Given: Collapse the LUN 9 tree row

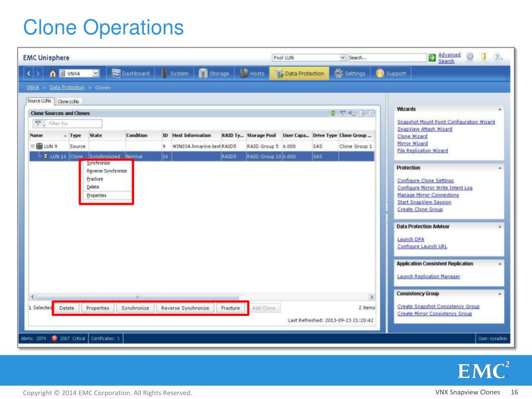Looking at the screenshot, I should click(33, 146).
